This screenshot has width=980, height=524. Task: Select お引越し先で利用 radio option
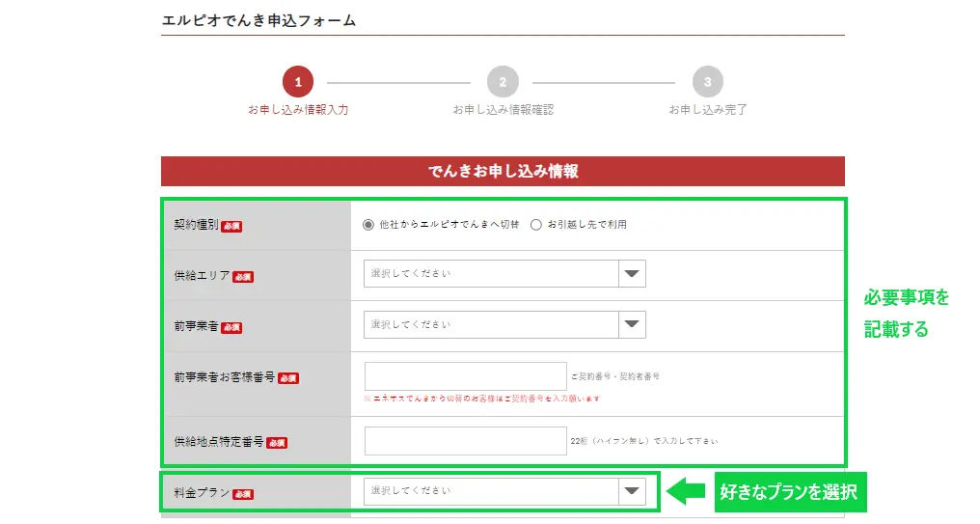pos(535,225)
